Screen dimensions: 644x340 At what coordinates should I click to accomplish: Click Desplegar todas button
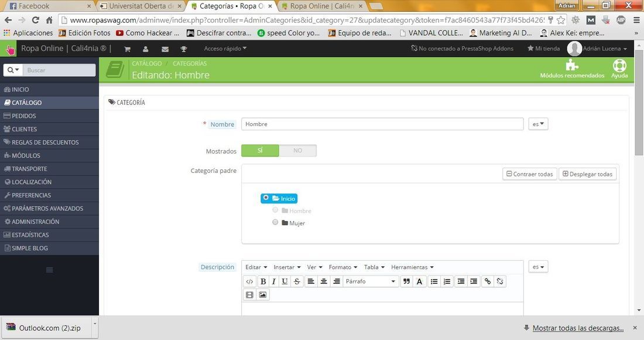click(x=587, y=174)
